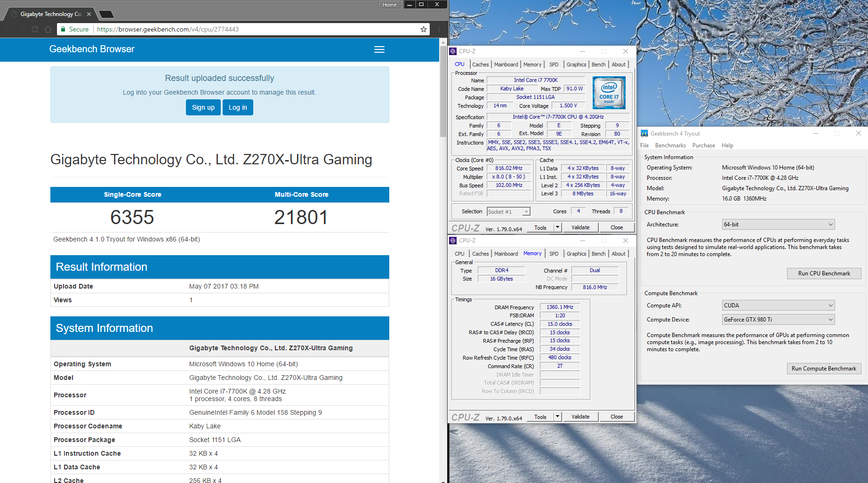Click the Geekbench 4 Tryout title icon
The image size is (868, 483).
click(644, 134)
